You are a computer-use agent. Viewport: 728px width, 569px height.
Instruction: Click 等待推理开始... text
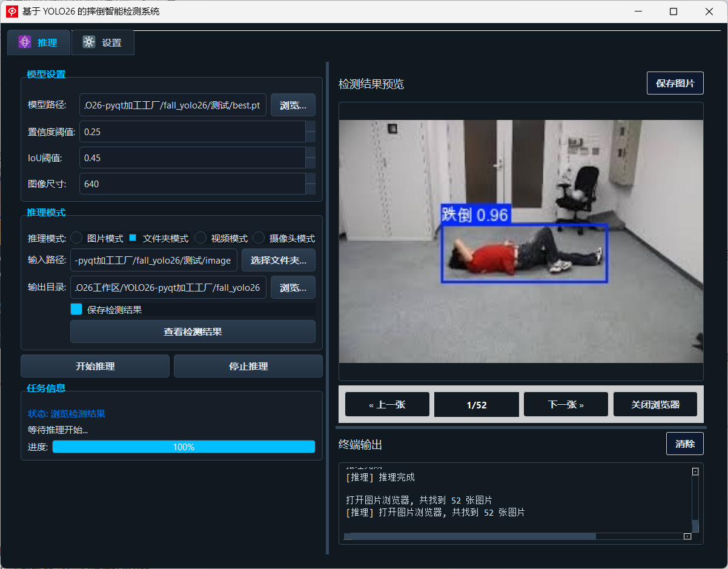pos(58,430)
